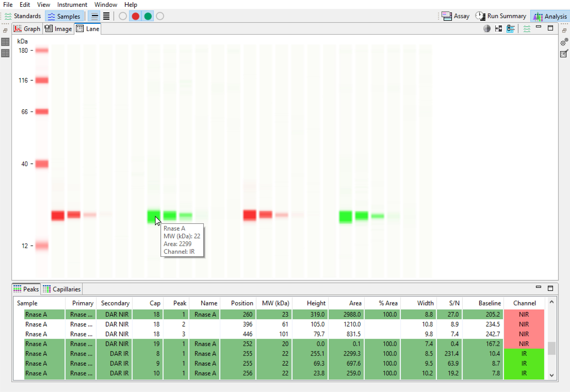Image resolution: width=570 pixels, height=392 pixels.
Task: Sort table by S/N column header
Action: coord(450,303)
